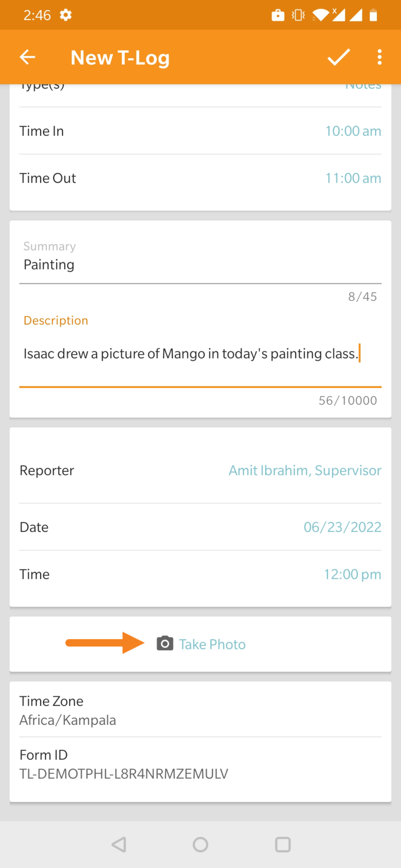Tap the Time Zone Africa/Kampala row
The height and width of the screenshot is (868, 401).
coord(199,710)
